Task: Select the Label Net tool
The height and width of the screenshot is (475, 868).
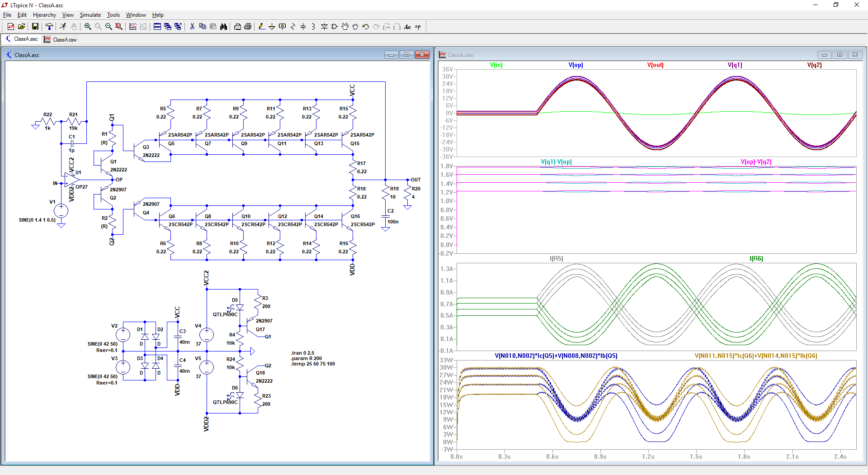Action: [x=283, y=27]
